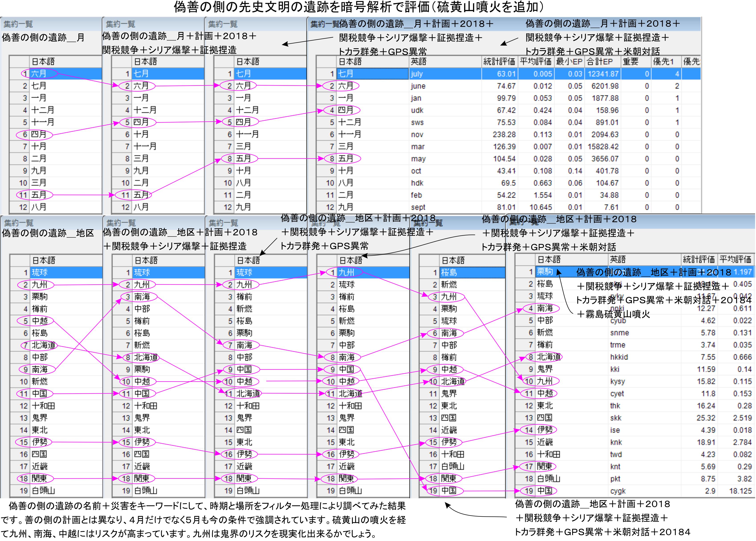This screenshot has height=541, width=756.
Task: Click the 重要 column header
Action: tap(630, 62)
